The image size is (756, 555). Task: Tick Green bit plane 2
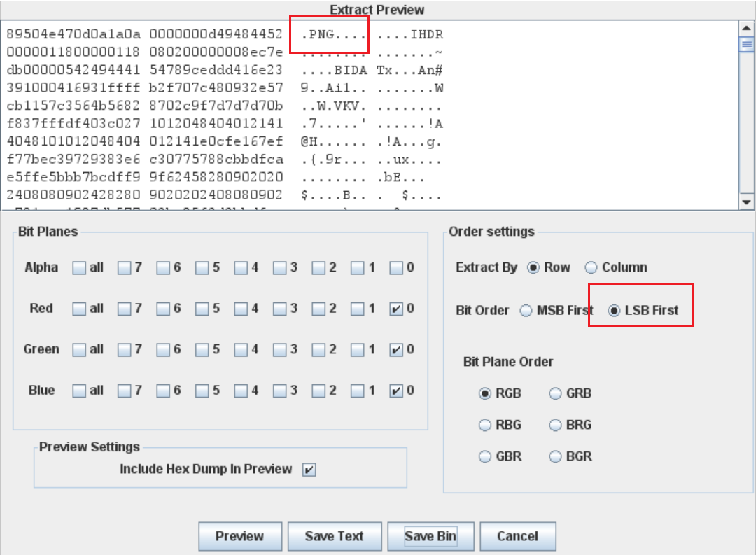[x=318, y=350]
